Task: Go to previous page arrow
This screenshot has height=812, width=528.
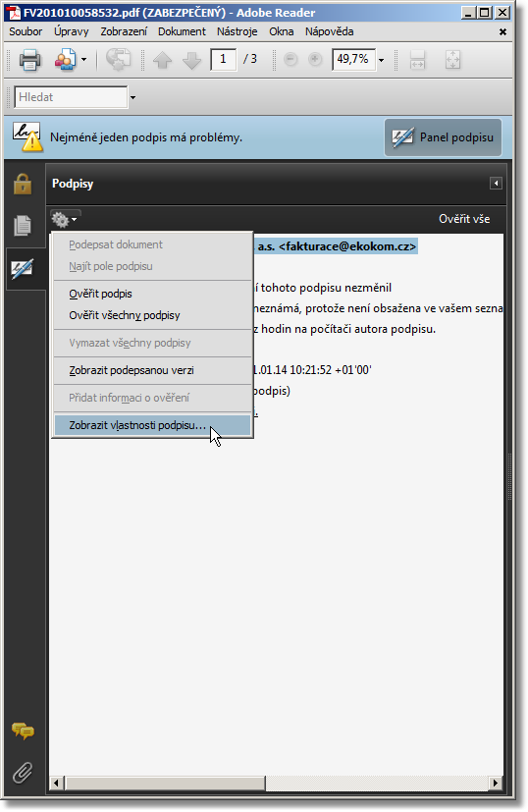Action: [162, 60]
